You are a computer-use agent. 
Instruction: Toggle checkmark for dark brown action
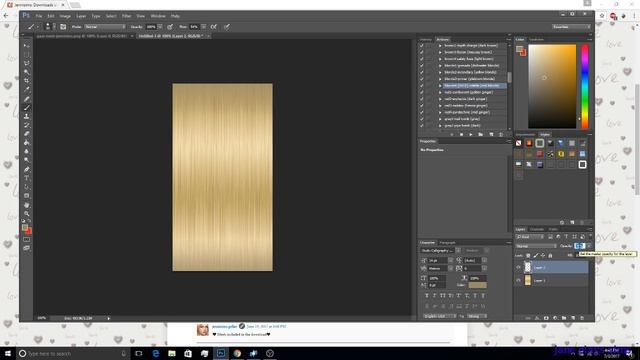[x=422, y=46]
